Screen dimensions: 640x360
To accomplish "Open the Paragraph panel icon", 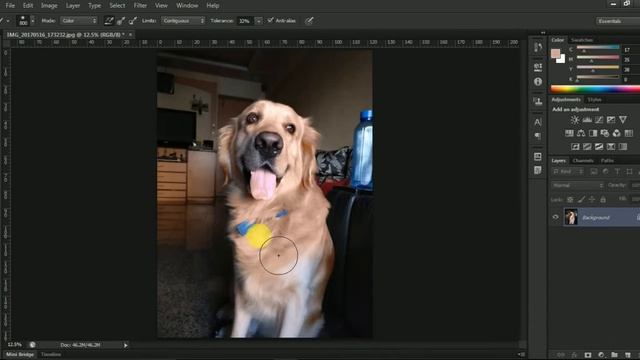I will click(538, 136).
